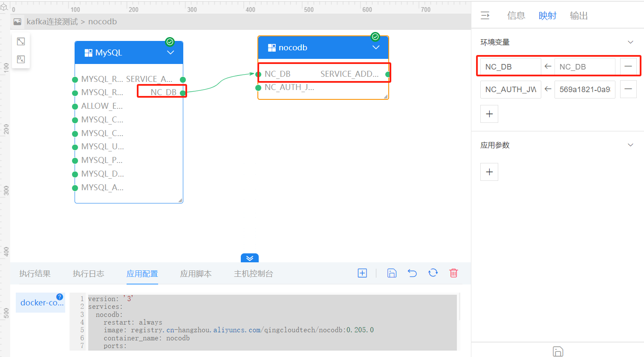Open the 执行日志 tab
This screenshot has width=644, height=357.
pos(89,274)
